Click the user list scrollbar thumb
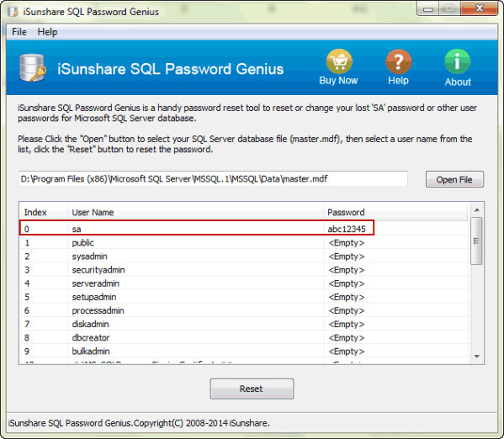This screenshot has height=439, width=504. point(476,241)
